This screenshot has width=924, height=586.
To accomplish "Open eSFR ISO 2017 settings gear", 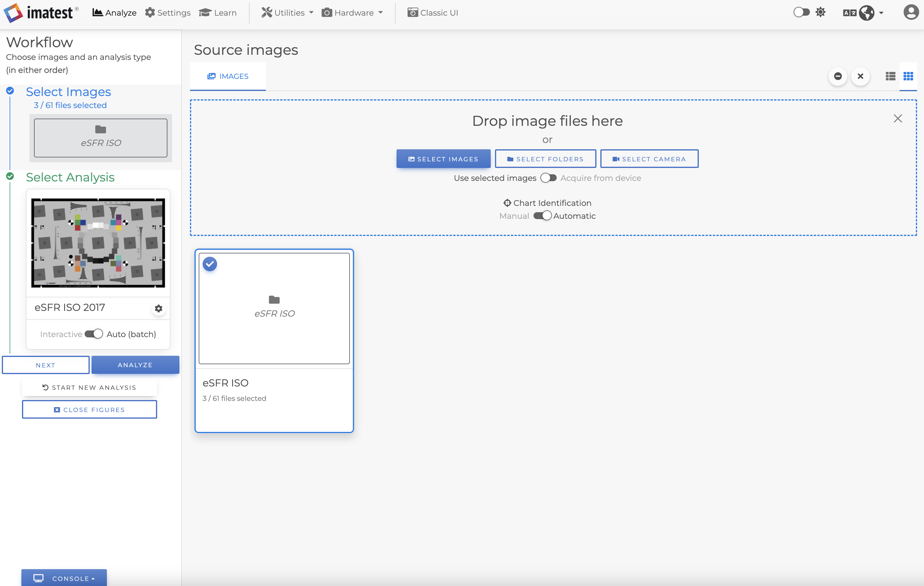I will pyautogui.click(x=158, y=308).
